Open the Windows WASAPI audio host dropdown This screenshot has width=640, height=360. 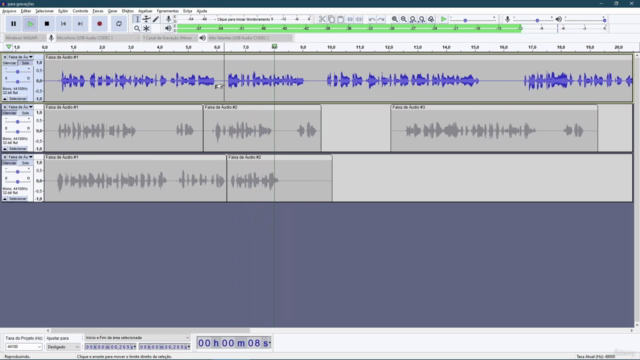25,38
